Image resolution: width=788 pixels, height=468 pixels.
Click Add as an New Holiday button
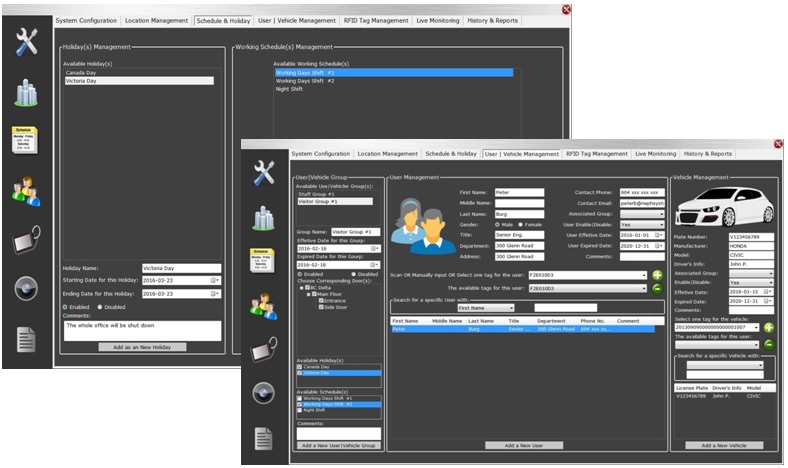141,347
